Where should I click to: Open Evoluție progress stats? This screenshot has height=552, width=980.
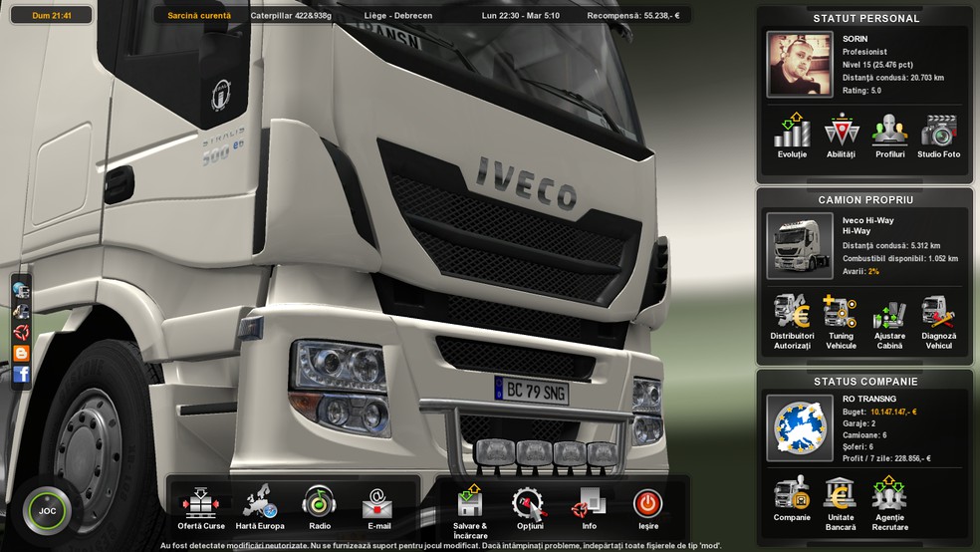coord(792,133)
